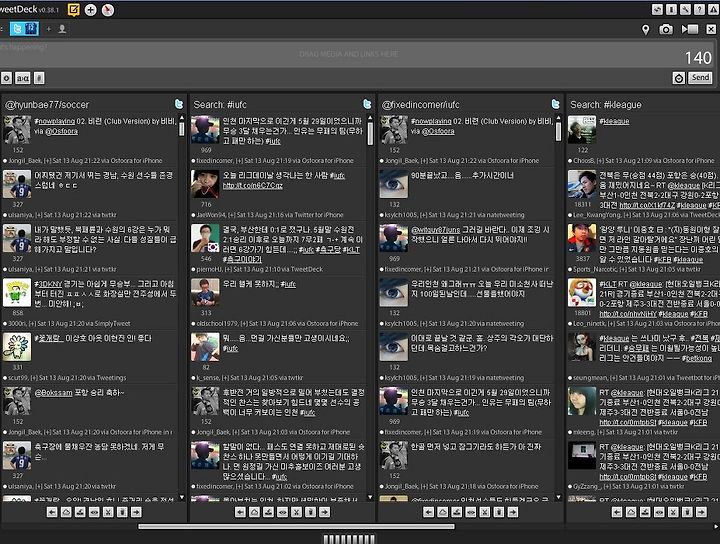Add another account with the small plus
The height and width of the screenshot is (544, 720).
pyautogui.click(x=49, y=29)
